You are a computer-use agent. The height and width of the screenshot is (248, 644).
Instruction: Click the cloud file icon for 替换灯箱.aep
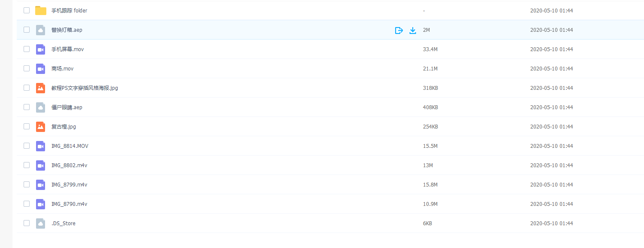pos(41,30)
